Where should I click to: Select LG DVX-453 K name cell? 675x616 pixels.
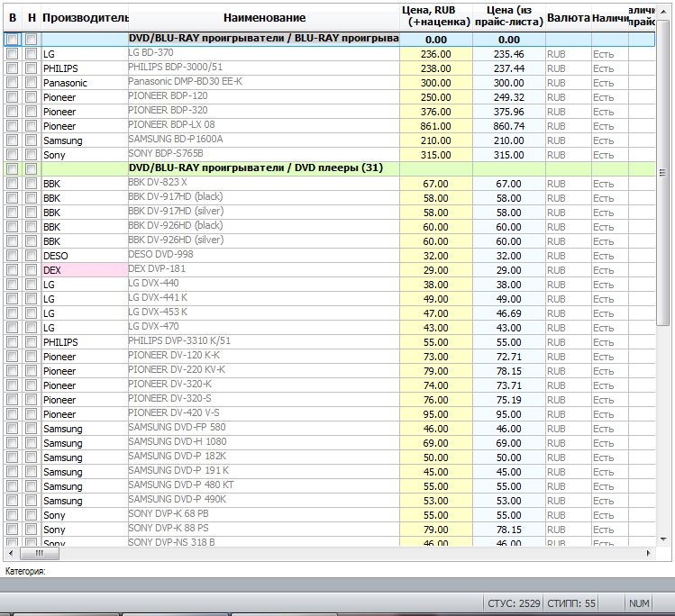[264, 313]
